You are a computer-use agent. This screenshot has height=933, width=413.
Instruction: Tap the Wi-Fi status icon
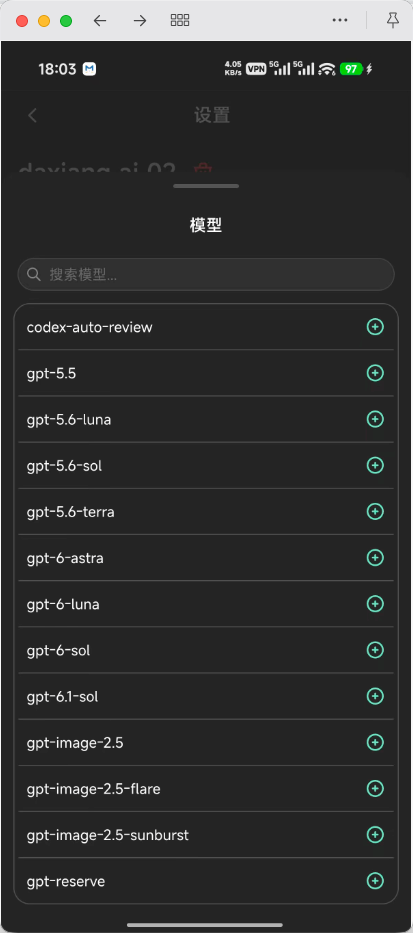[x=327, y=69]
